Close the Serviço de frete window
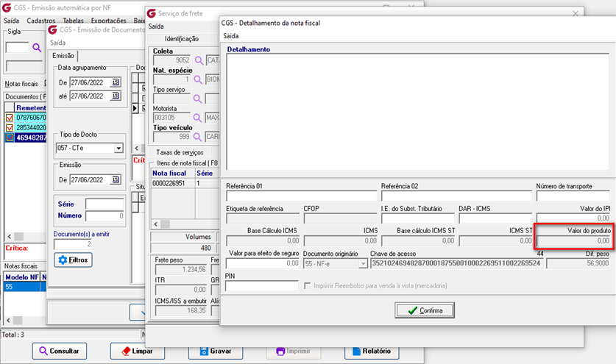Viewport: 616px width, 364px height. (576, 14)
